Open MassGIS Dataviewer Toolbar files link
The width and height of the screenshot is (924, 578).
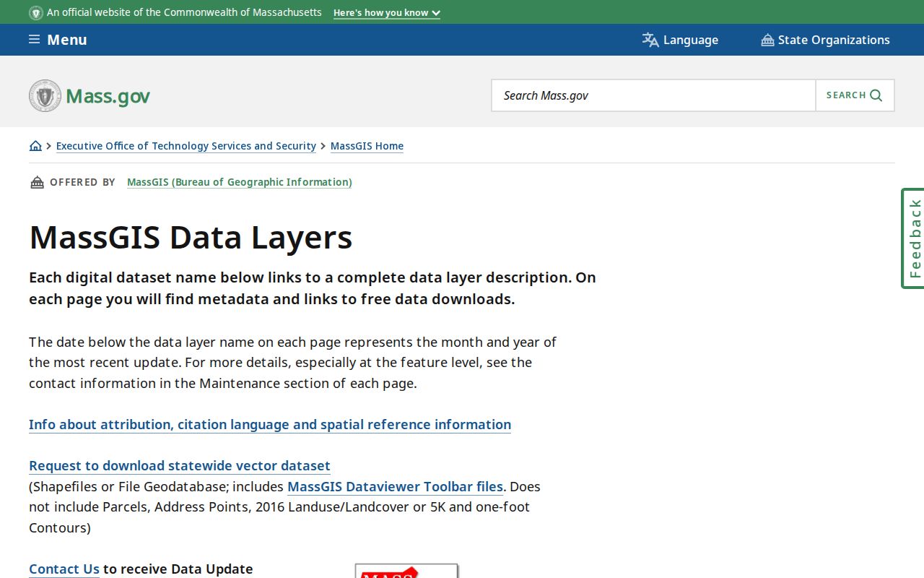click(x=396, y=486)
